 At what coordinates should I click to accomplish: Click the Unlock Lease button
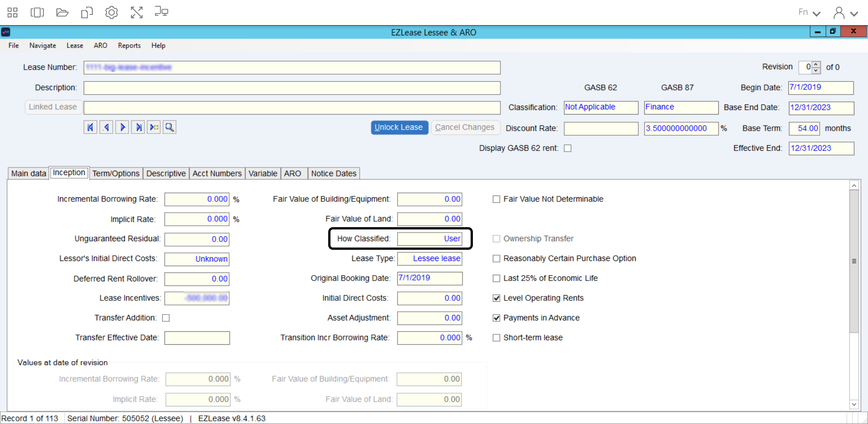[399, 128]
